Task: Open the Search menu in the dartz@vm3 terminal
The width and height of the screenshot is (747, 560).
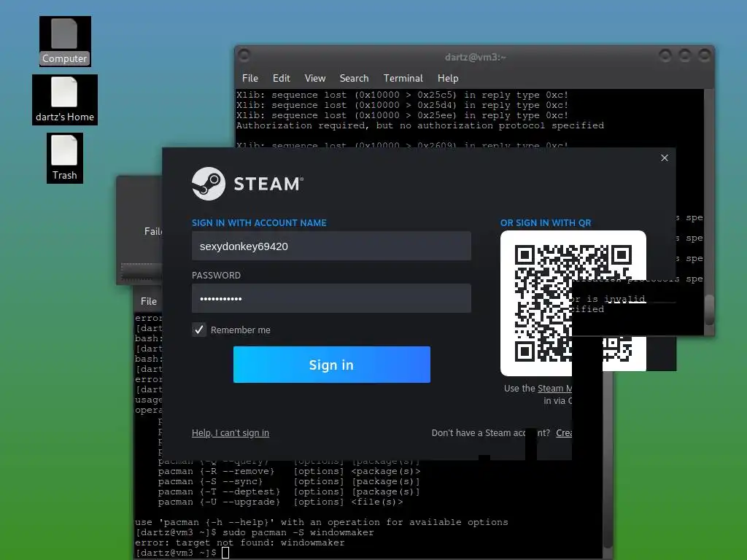Action: [354, 78]
